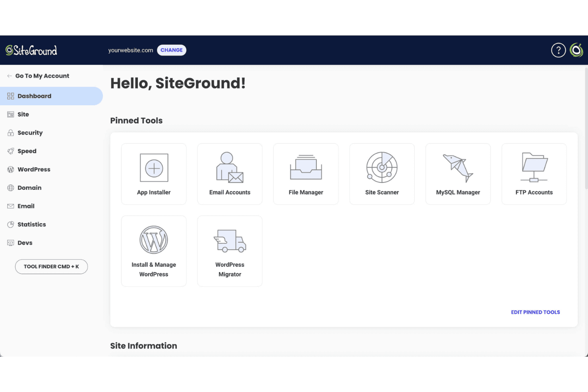
Task: Open the Site menu section
Action: [x=51, y=114]
